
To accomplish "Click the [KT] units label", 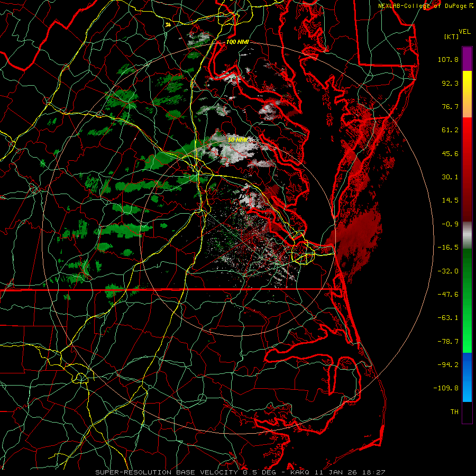I will (452, 36).
